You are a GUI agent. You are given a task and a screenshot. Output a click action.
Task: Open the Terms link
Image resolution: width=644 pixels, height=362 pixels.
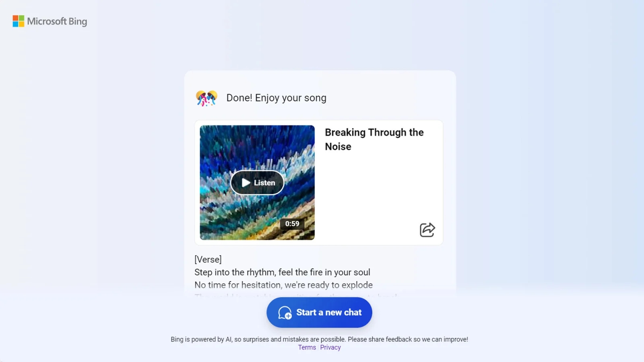coord(307,348)
